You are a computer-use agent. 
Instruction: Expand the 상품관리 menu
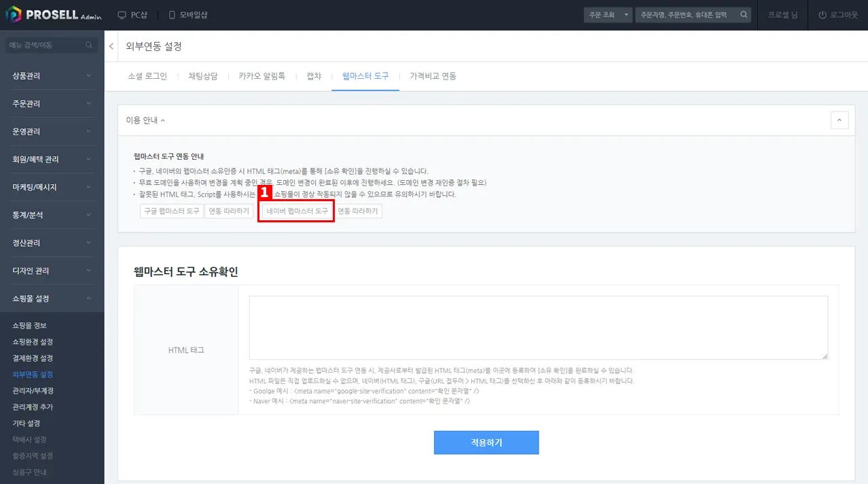(x=52, y=75)
